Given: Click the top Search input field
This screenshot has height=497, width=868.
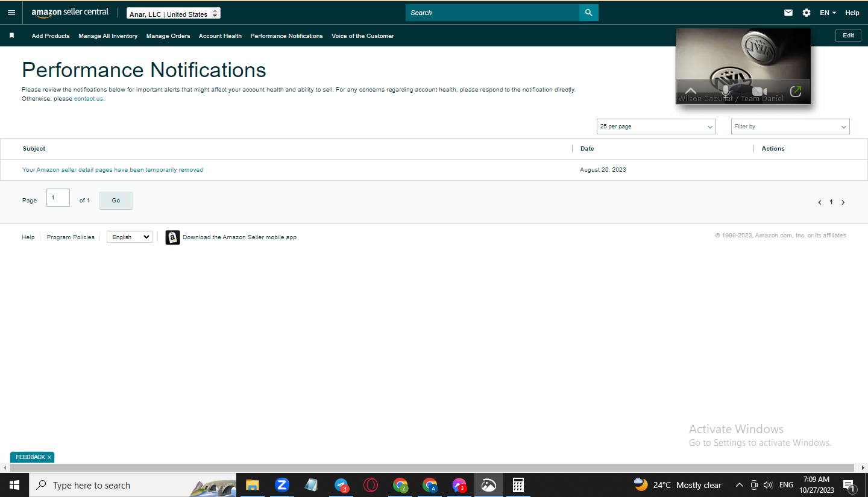Looking at the screenshot, I should pyautogui.click(x=492, y=13).
